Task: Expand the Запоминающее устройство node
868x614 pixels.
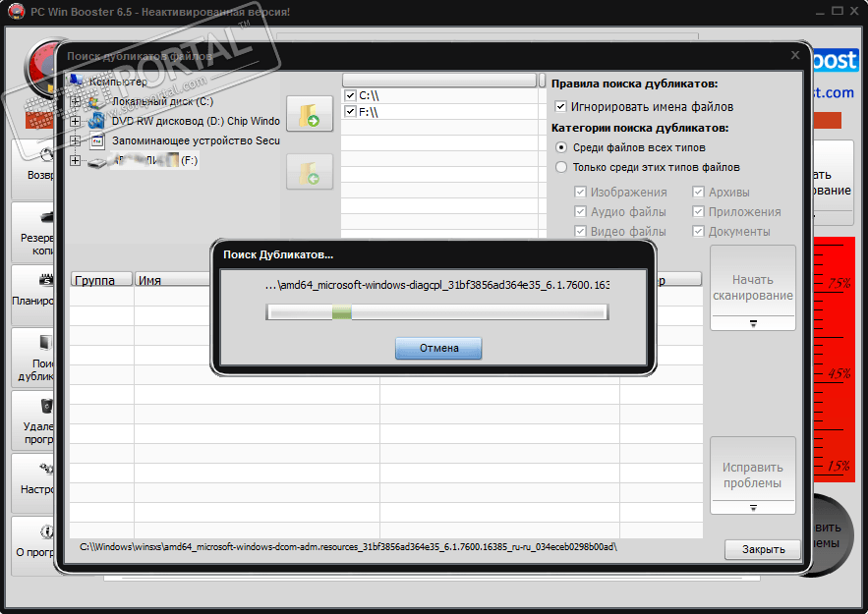Action: tap(76, 140)
